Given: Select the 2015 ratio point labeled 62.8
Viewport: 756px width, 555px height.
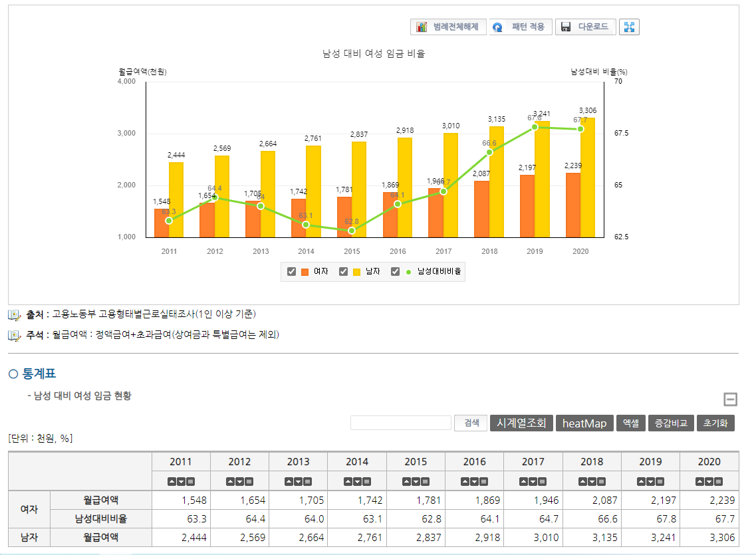Looking at the screenshot, I should (352, 231).
